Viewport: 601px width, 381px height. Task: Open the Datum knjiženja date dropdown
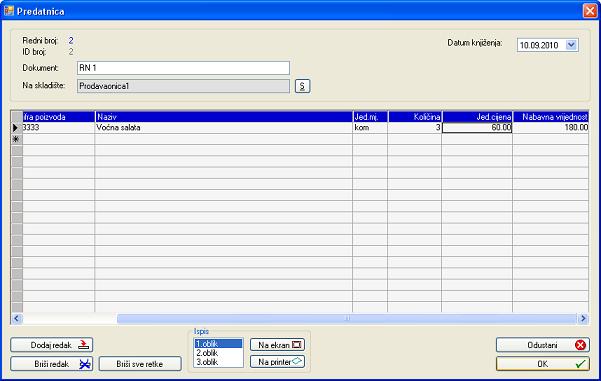point(571,45)
